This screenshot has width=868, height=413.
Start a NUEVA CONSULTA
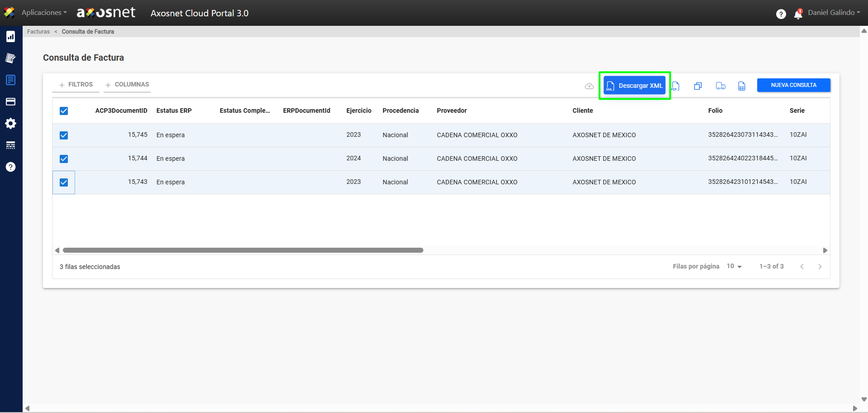tap(794, 85)
